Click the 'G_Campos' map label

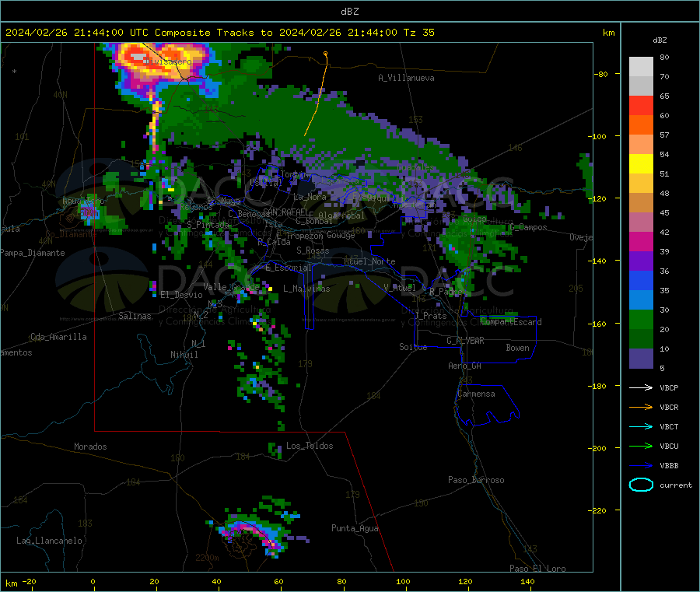click(528, 227)
